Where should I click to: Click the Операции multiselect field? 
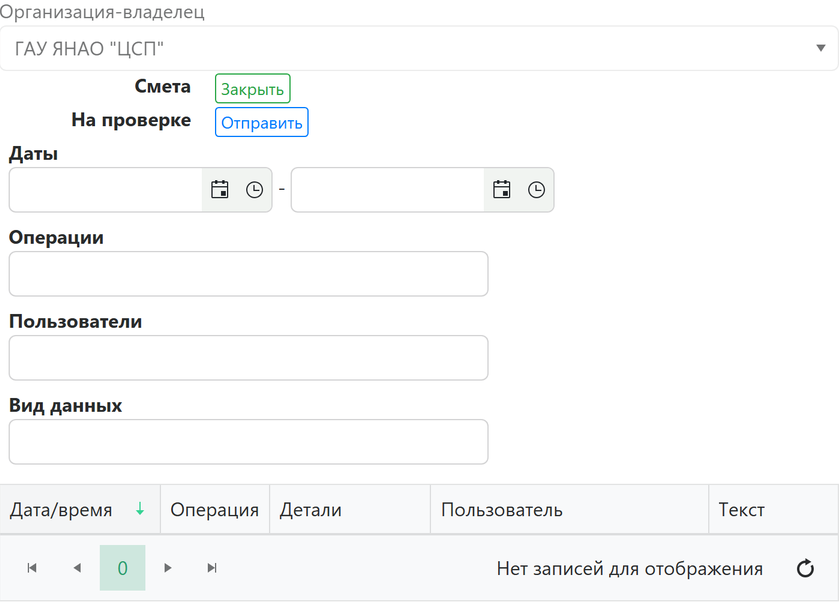[248, 274]
